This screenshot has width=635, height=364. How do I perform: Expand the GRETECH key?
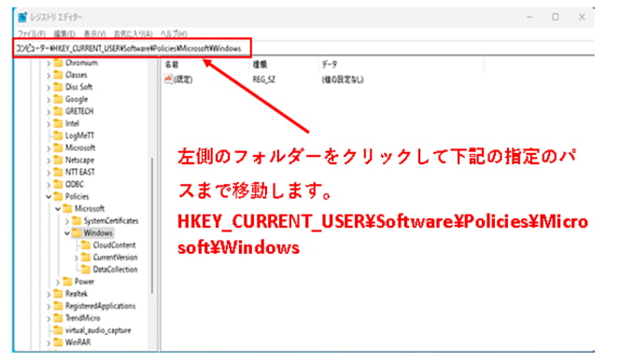coord(49,112)
